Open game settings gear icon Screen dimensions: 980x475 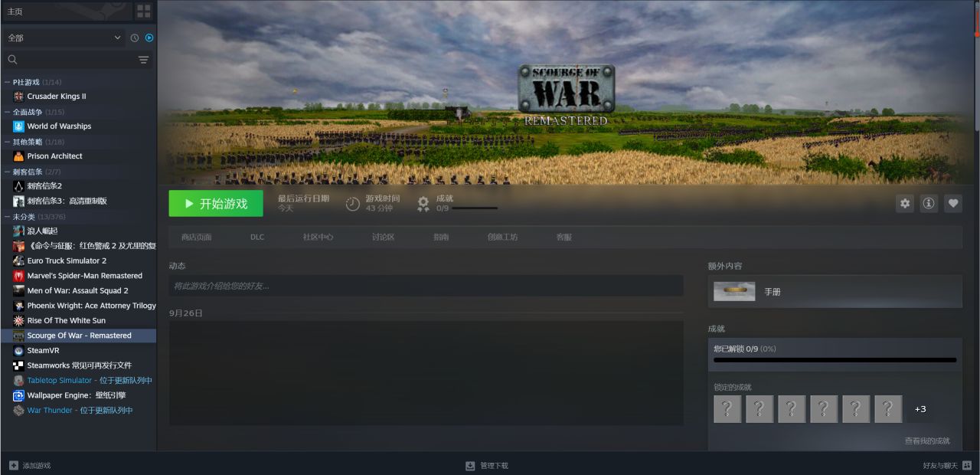tap(905, 203)
